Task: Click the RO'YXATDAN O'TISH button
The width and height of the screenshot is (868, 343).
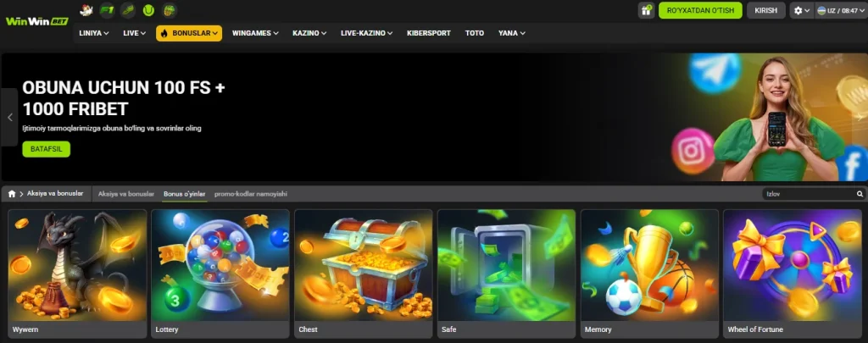Action: tap(700, 10)
